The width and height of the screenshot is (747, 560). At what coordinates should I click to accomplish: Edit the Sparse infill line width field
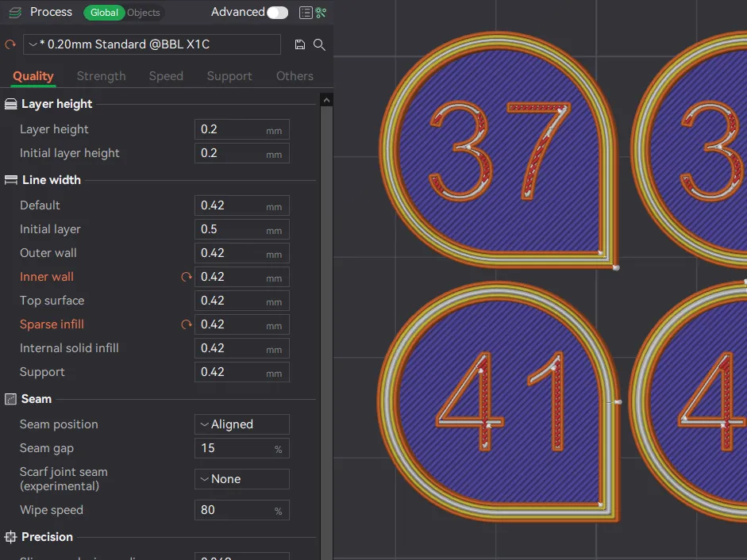coord(242,324)
